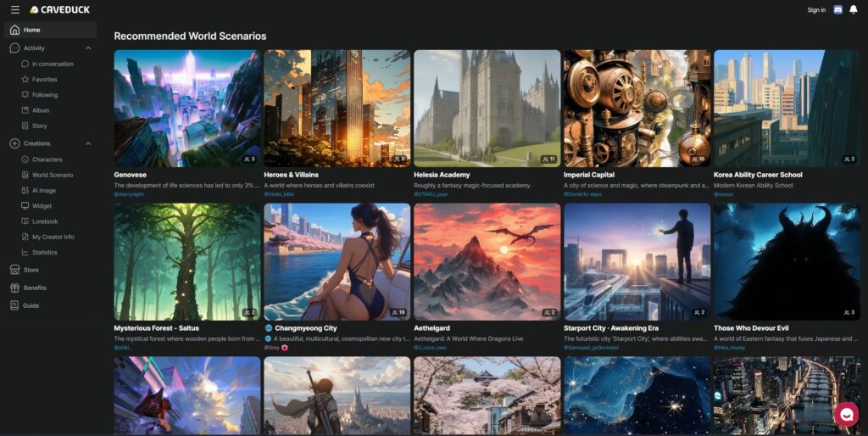Open the Starport City thumbnail
The height and width of the screenshot is (436, 868).
[637, 261]
